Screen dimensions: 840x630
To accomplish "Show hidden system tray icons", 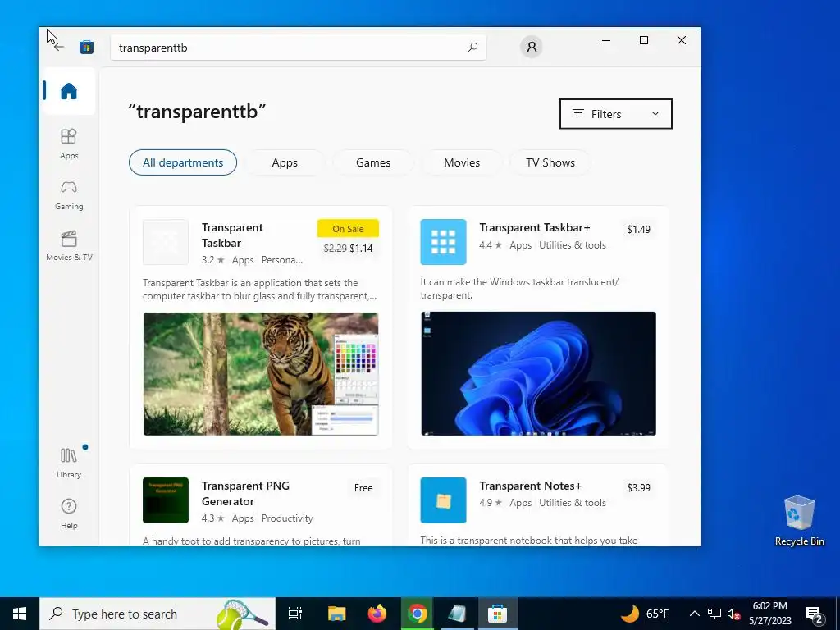I will coord(694,614).
